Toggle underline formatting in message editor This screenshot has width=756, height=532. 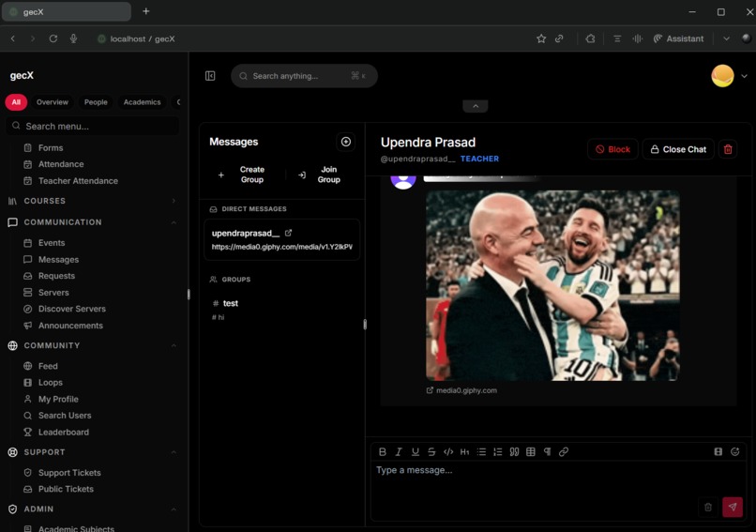(x=416, y=452)
